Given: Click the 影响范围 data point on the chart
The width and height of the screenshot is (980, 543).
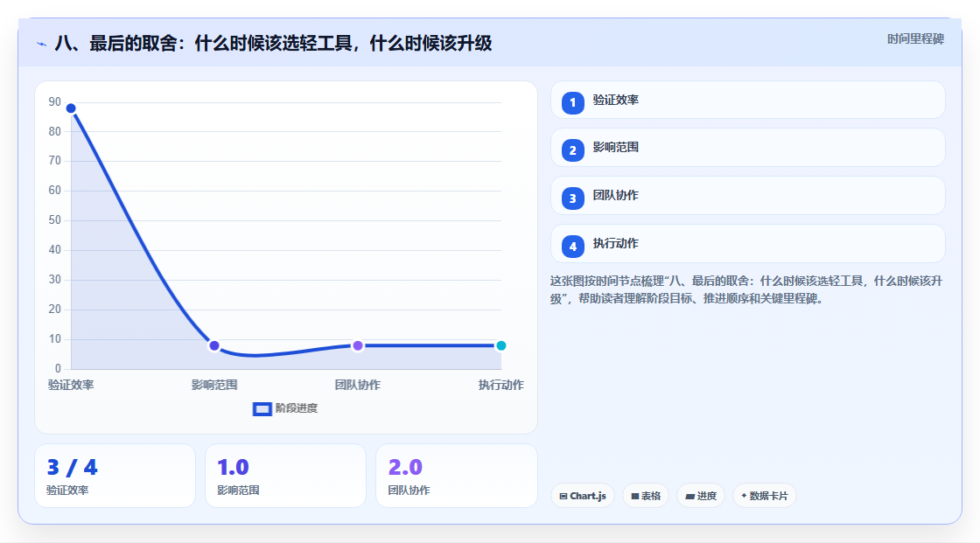Looking at the screenshot, I should [214, 345].
